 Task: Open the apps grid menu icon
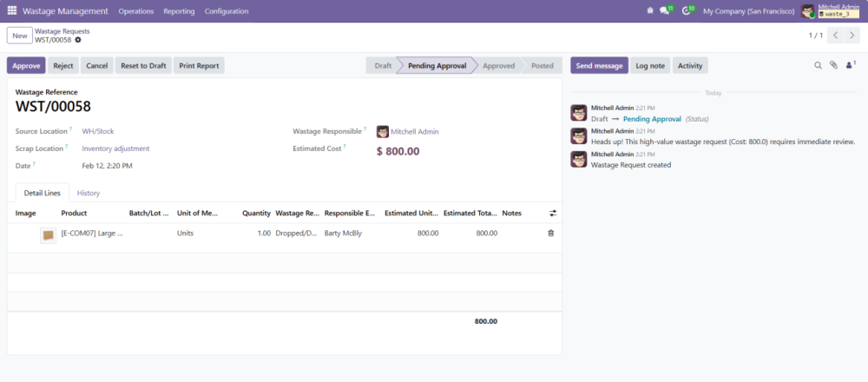pyautogui.click(x=11, y=11)
